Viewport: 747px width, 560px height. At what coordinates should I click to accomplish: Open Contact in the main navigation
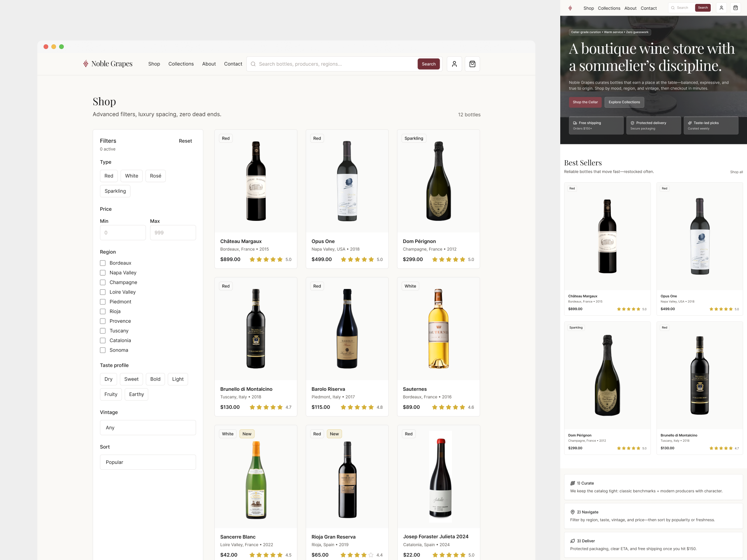pos(233,64)
